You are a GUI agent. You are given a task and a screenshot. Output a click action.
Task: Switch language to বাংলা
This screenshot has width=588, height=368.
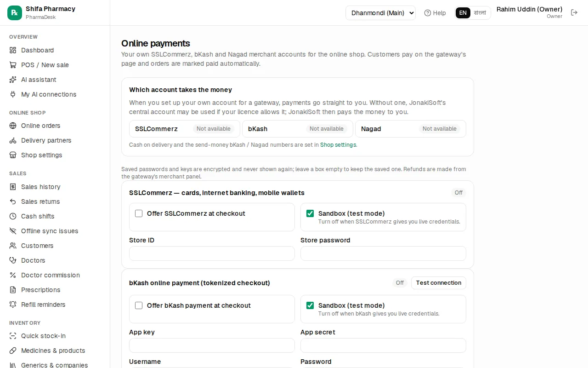coord(480,13)
